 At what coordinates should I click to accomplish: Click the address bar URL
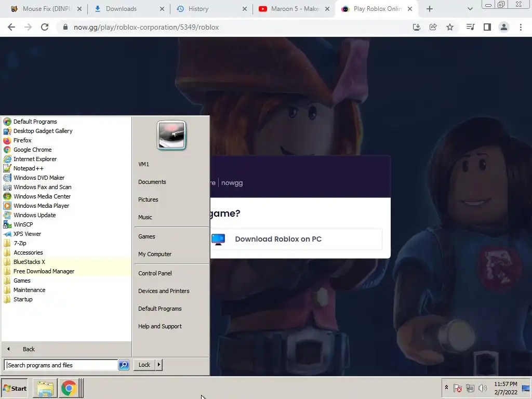(x=146, y=27)
